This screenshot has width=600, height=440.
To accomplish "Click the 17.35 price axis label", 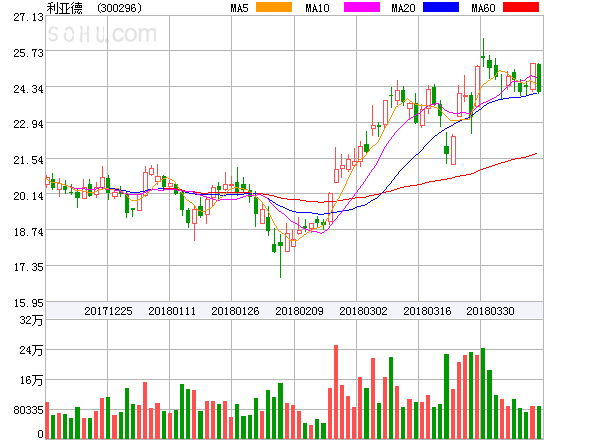I will (x=28, y=267).
